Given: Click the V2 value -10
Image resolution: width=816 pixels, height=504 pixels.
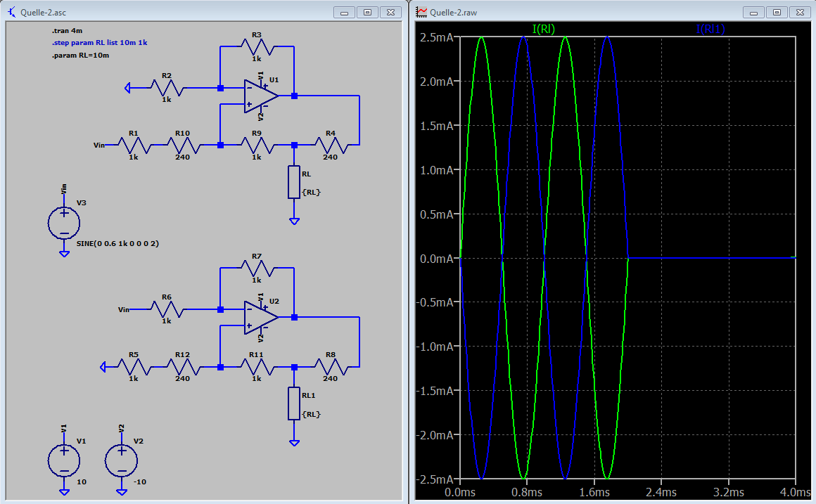Looking at the screenshot, I should (139, 482).
